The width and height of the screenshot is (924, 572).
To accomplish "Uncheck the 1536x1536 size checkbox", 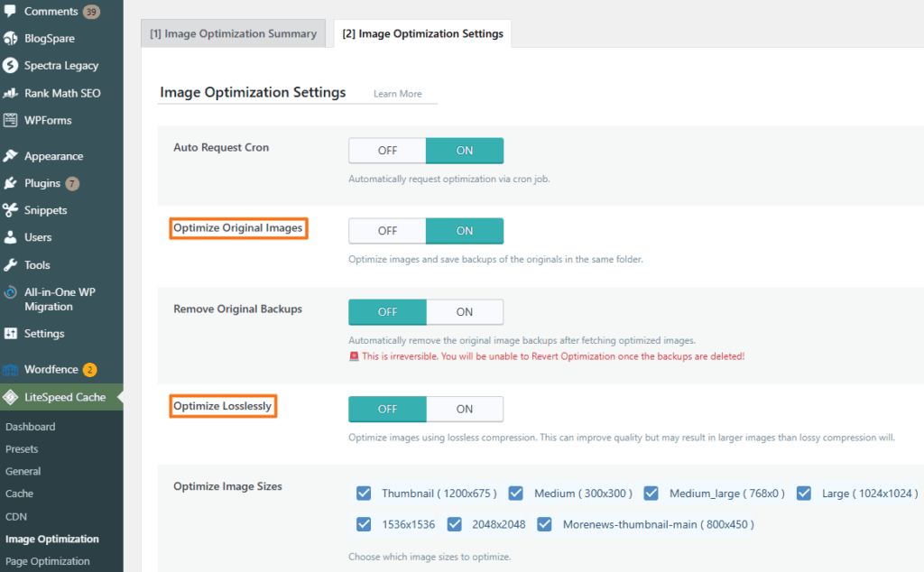I will pyautogui.click(x=364, y=524).
